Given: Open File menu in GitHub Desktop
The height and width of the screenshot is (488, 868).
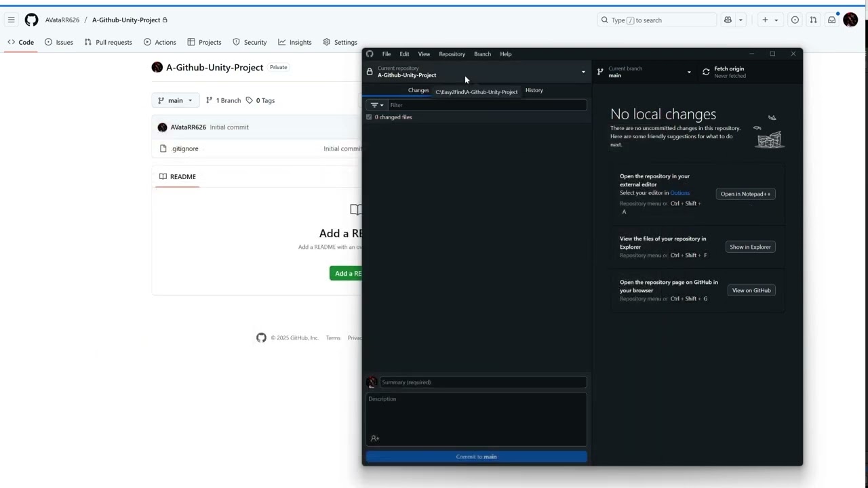Looking at the screenshot, I should [x=386, y=54].
